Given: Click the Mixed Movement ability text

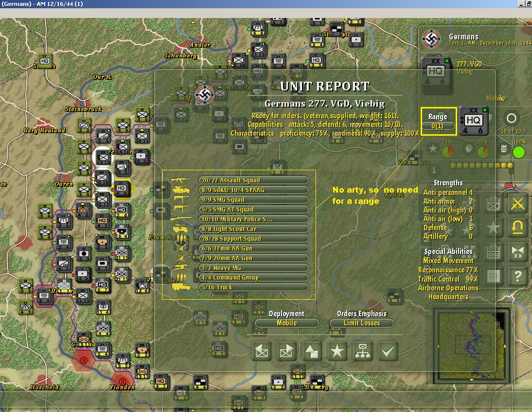Looking at the screenshot, I should click(x=448, y=261).
